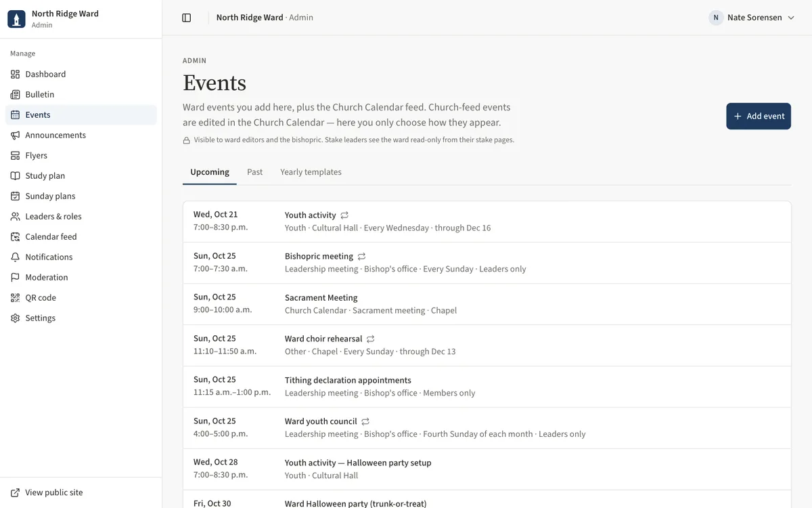Click the Flyers icon in sidebar

[15, 156]
